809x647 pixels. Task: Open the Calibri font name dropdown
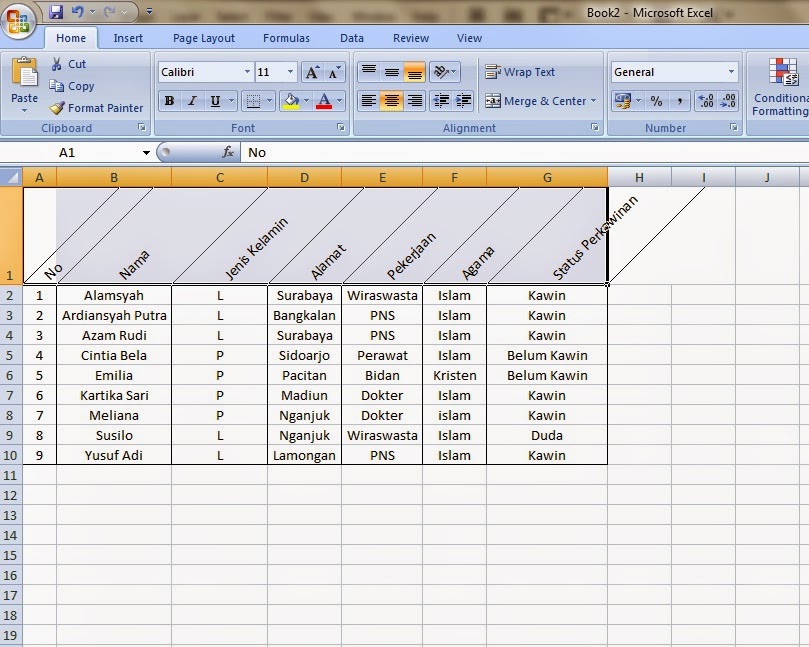point(247,72)
